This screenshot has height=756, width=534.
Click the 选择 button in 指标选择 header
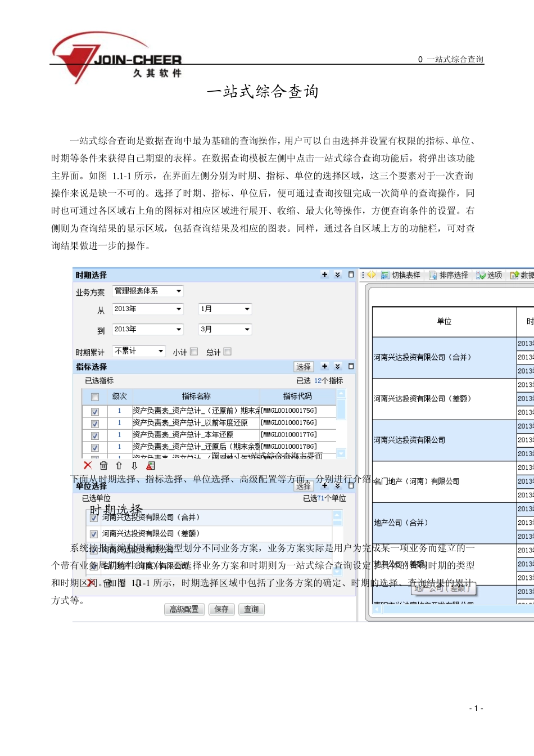point(304,367)
